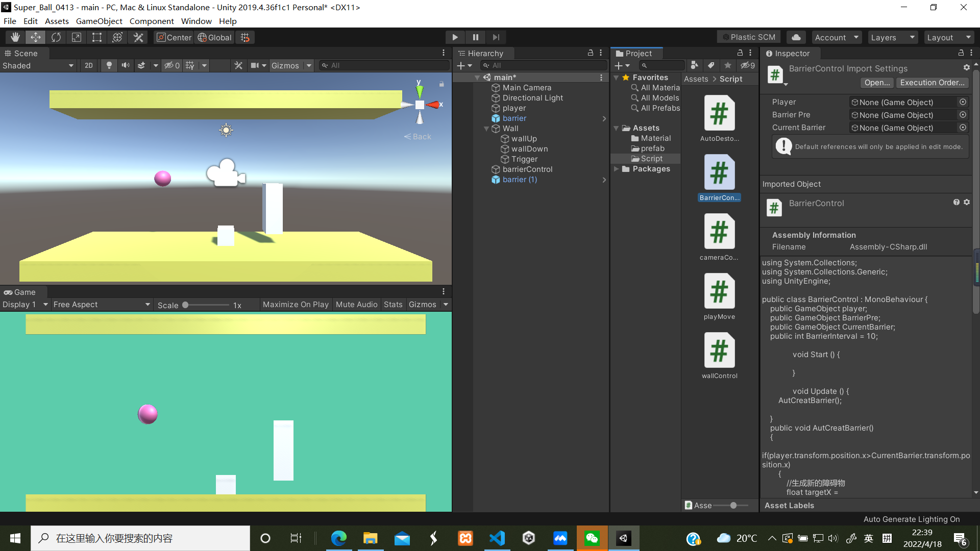Toggle scene lighting bulb
Screen dimensions: 980x551
coord(109,65)
